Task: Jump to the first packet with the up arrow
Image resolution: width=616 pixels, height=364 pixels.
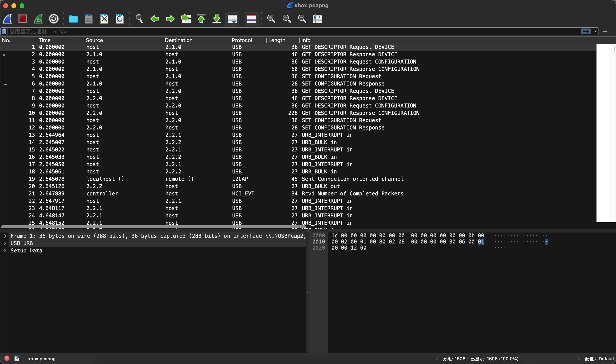Action: pos(201,19)
